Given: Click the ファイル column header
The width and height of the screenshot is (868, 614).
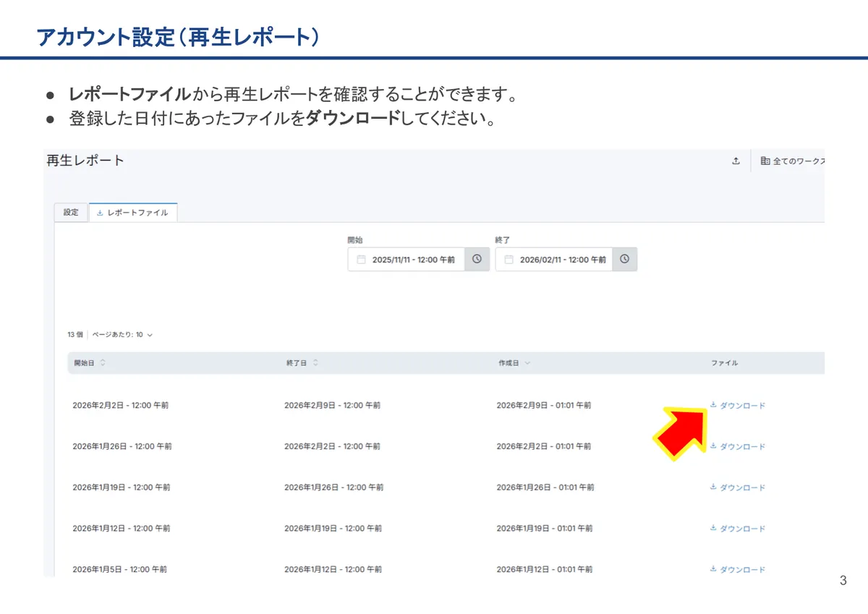Looking at the screenshot, I should (724, 363).
